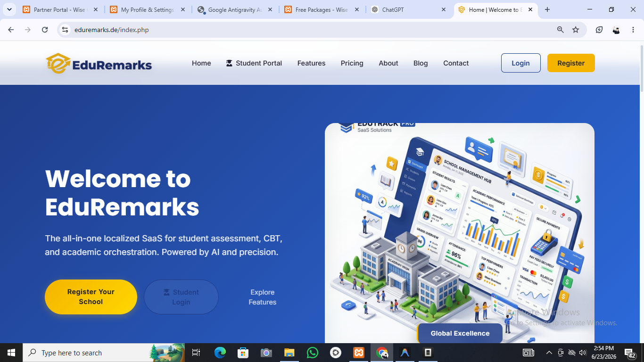
Task: Go back to the previous page
Action: (x=11, y=30)
